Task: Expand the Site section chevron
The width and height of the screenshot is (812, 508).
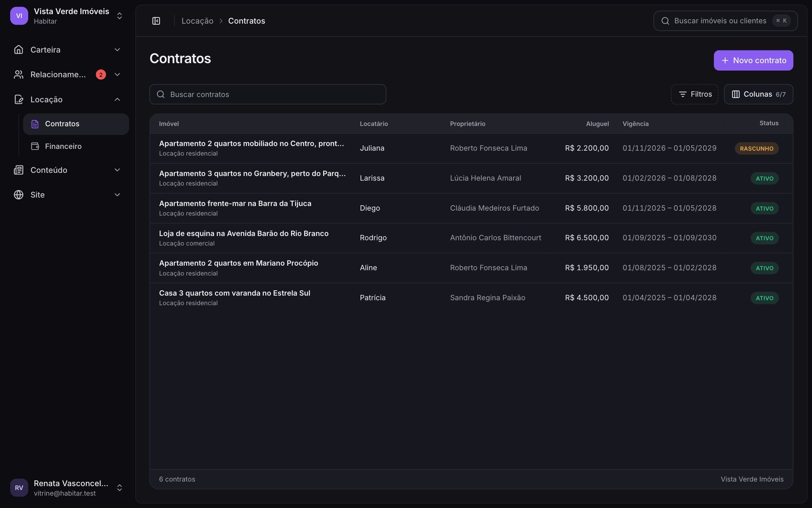Action: (x=117, y=195)
